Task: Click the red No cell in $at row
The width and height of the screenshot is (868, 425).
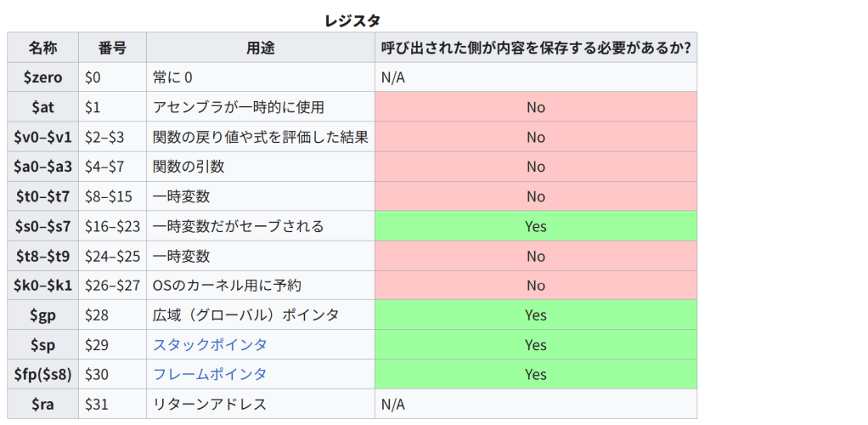Action: [535, 107]
